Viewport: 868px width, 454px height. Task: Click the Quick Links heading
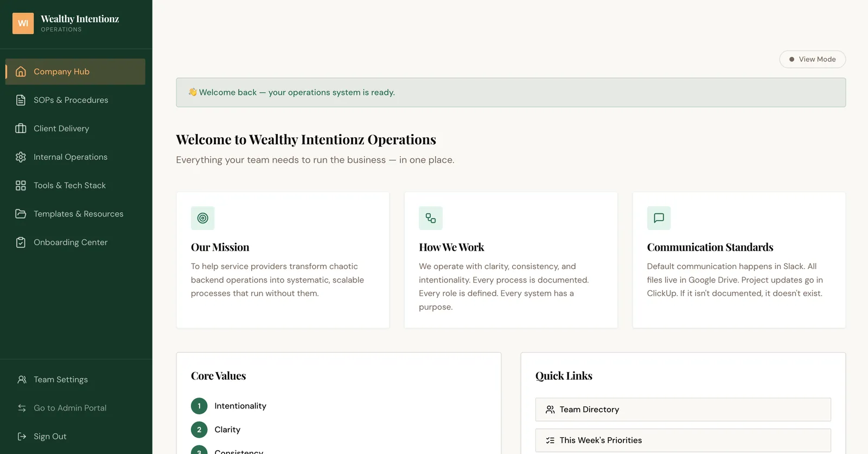click(564, 376)
